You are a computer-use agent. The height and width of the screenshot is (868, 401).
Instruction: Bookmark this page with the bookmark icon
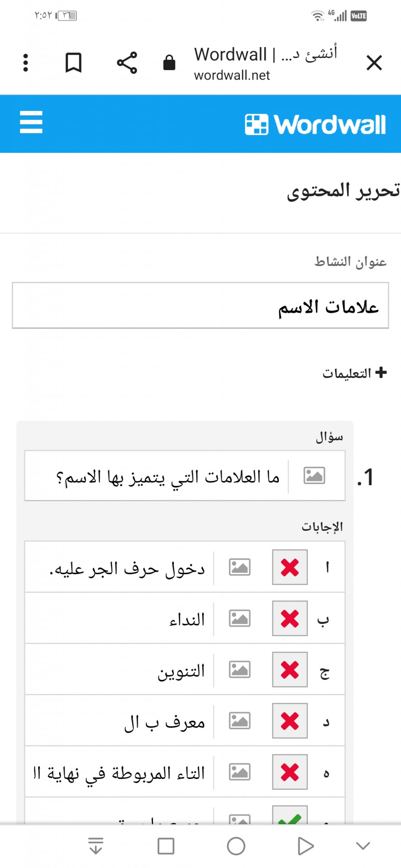[x=73, y=62]
